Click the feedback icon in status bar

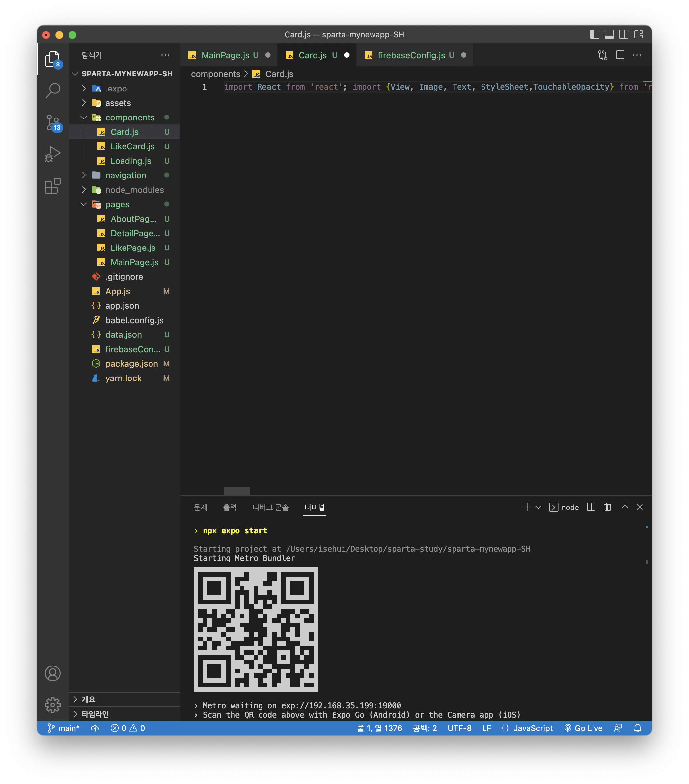tap(618, 728)
